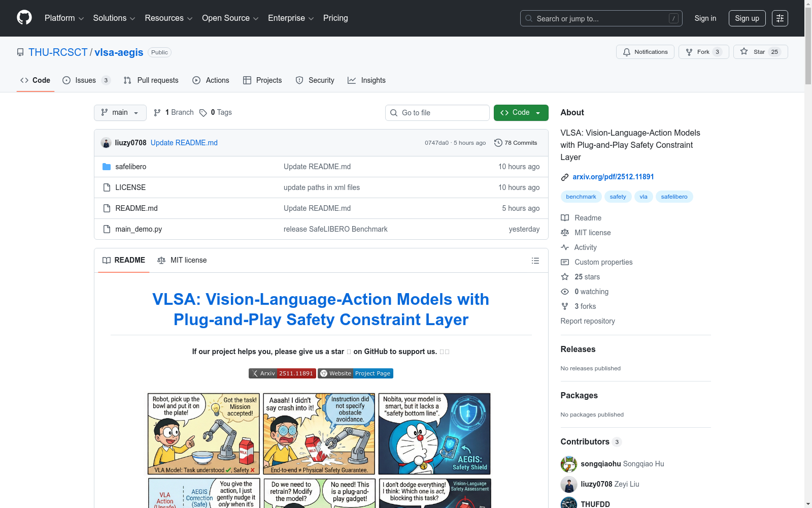Viewport: 812px width, 508px height.
Task: Click the comic strip image in README
Action: coord(319,451)
